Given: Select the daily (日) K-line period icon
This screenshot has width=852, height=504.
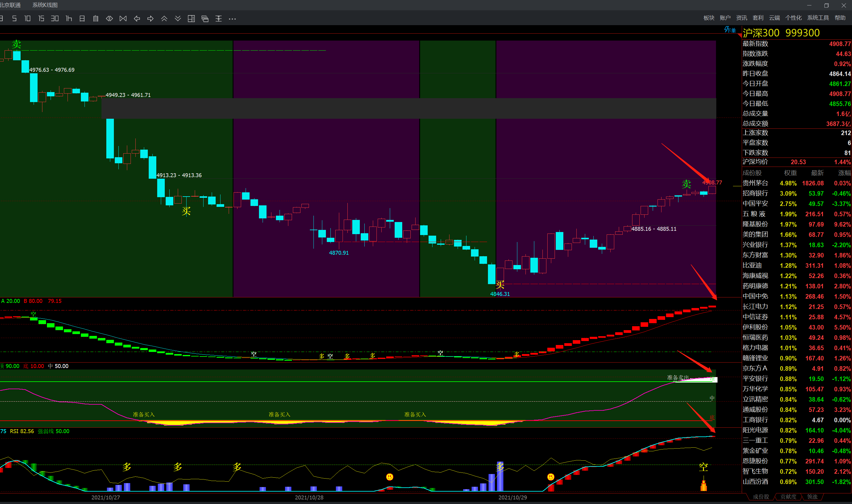Looking at the screenshot, I should (x=82, y=19).
